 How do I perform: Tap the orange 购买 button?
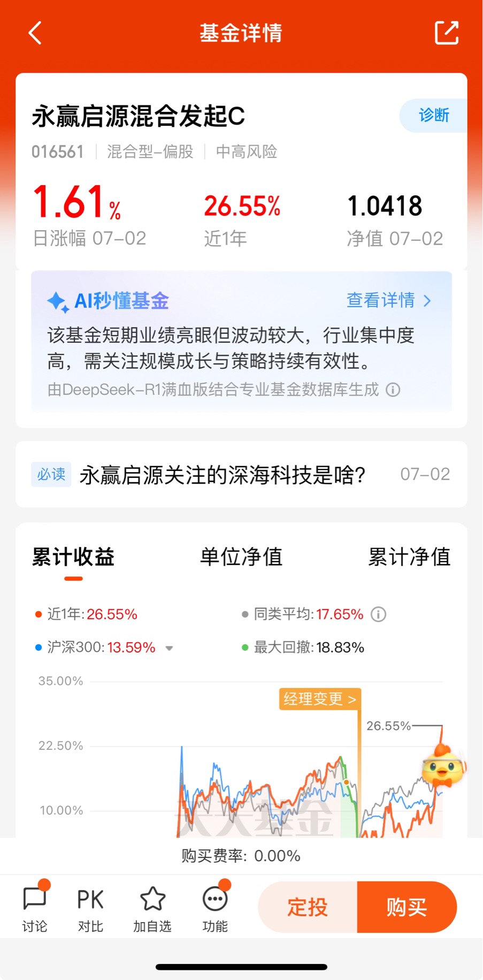(x=407, y=907)
